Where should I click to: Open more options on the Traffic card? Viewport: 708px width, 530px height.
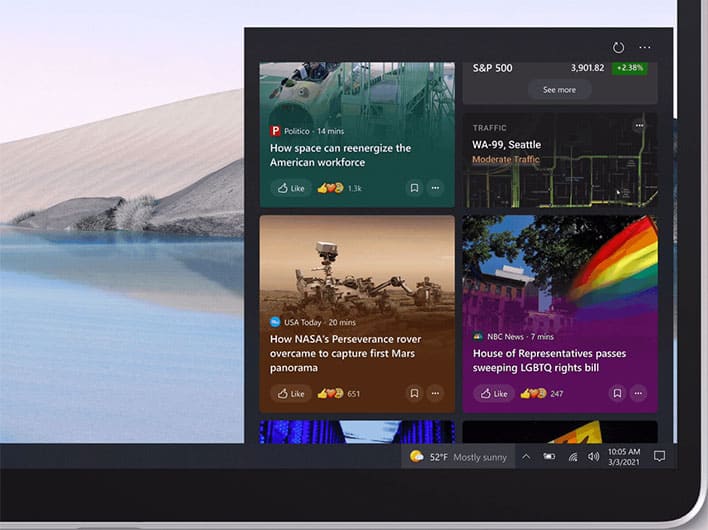pos(639,126)
